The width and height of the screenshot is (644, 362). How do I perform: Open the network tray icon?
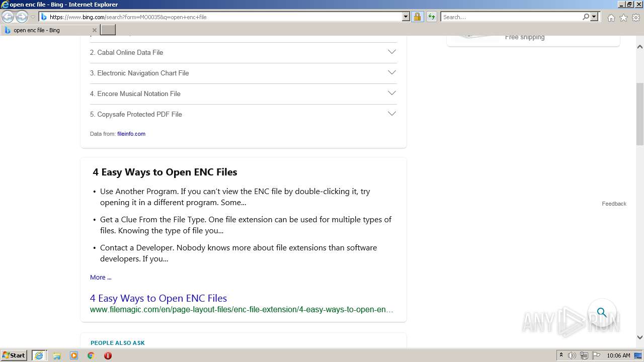coord(584,355)
